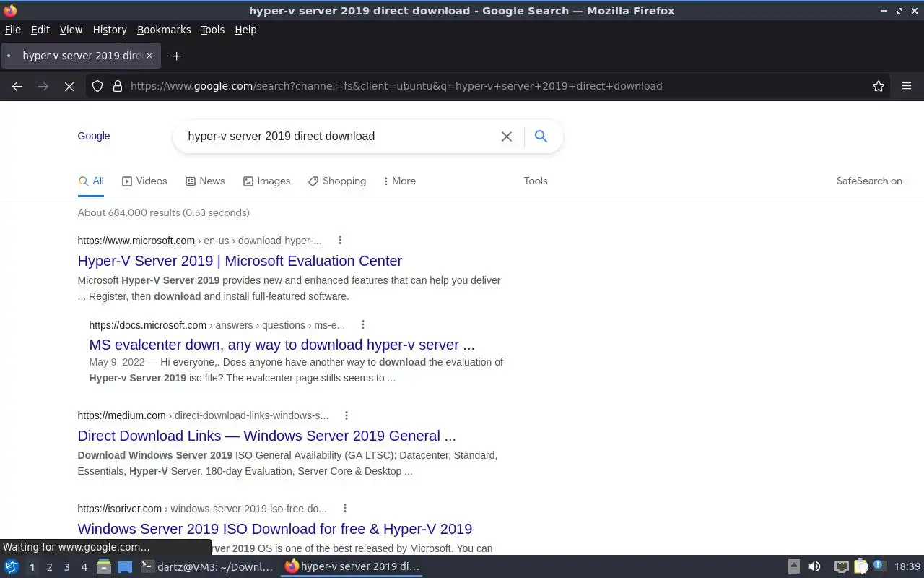Open removable media tray icon

tap(793, 567)
